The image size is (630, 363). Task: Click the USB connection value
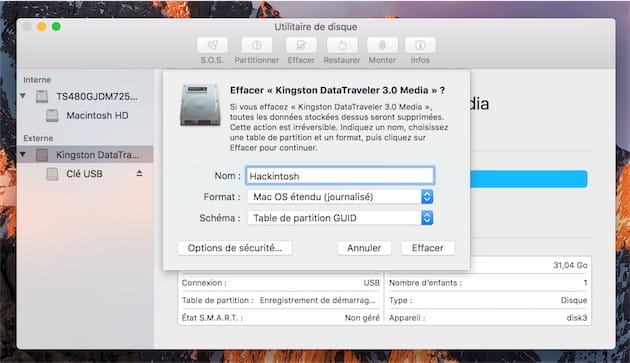[x=371, y=283]
